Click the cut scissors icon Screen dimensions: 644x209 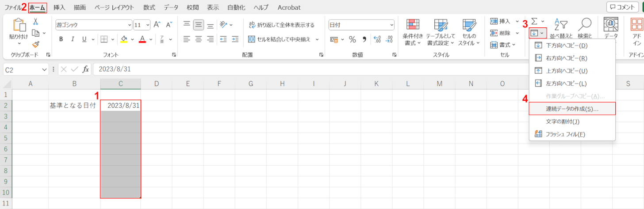click(x=35, y=22)
